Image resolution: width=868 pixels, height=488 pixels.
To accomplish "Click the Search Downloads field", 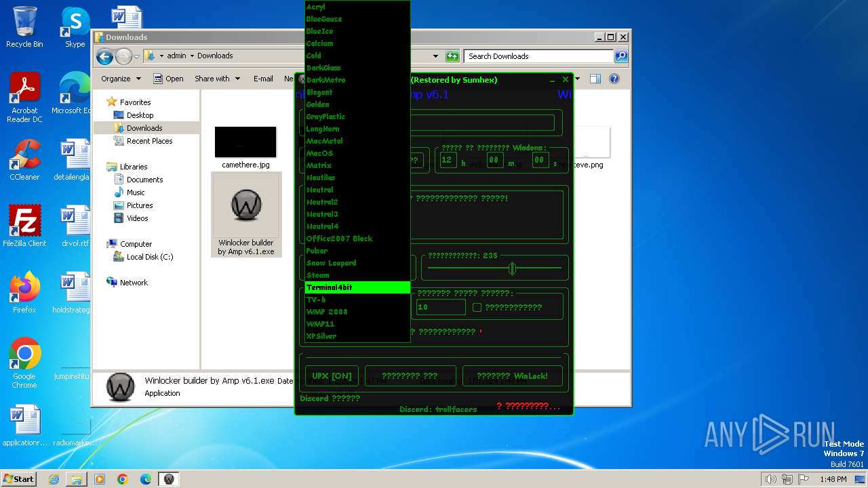I will (539, 56).
